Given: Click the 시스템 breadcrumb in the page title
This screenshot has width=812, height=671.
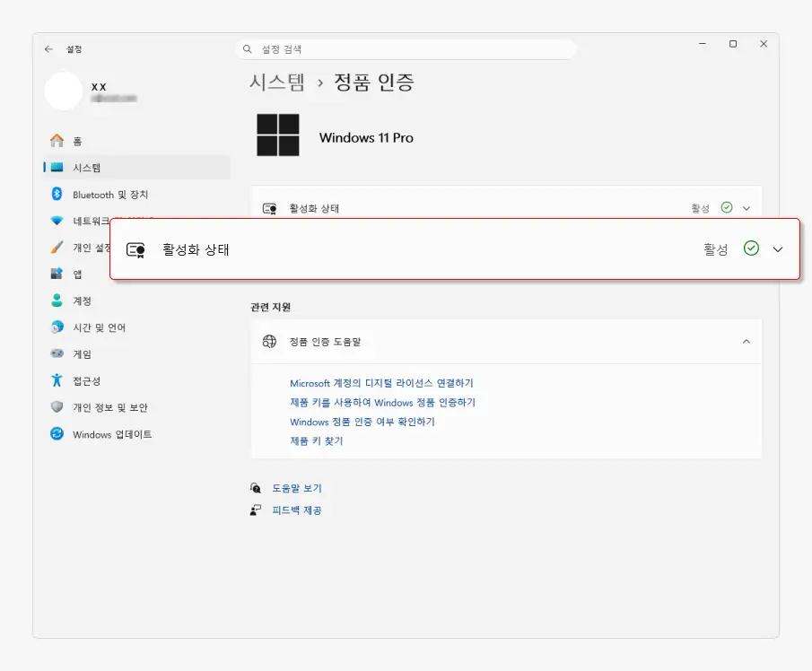Looking at the screenshot, I should [277, 83].
